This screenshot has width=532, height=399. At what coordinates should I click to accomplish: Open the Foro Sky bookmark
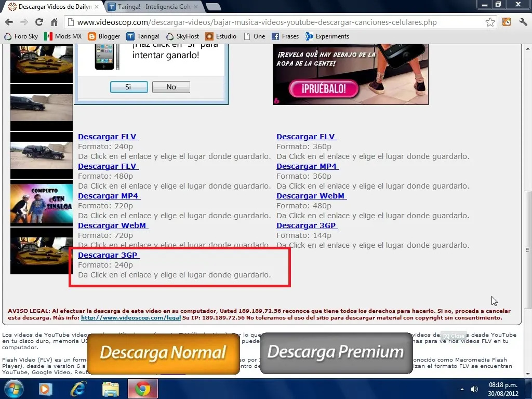click(x=21, y=36)
